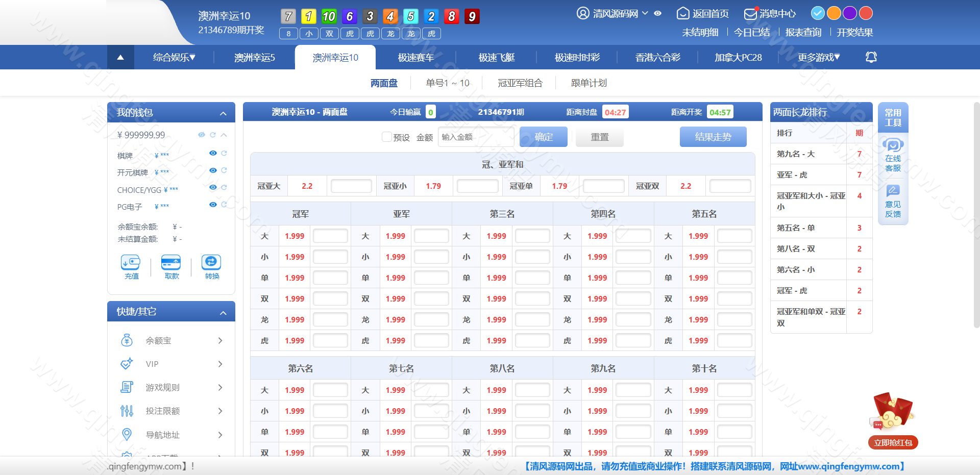This screenshot has height=475, width=980.
Task: Show the 开元棋牌 balance via eye icon
Action: point(213,170)
